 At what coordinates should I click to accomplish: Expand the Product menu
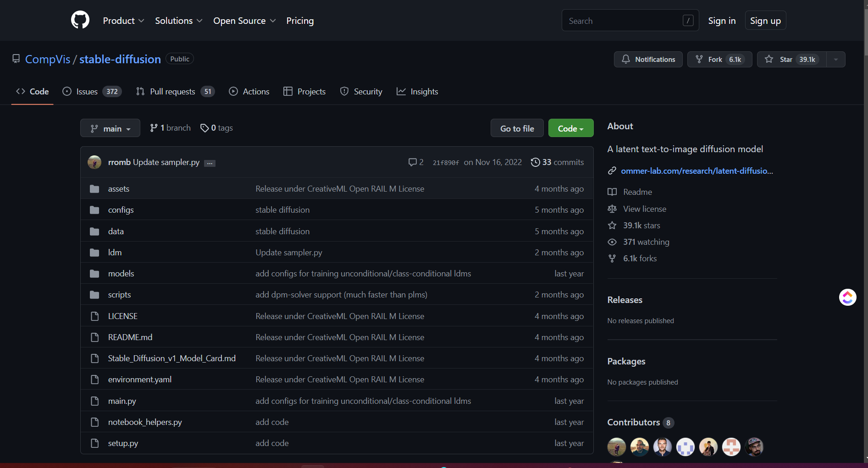tap(123, 21)
